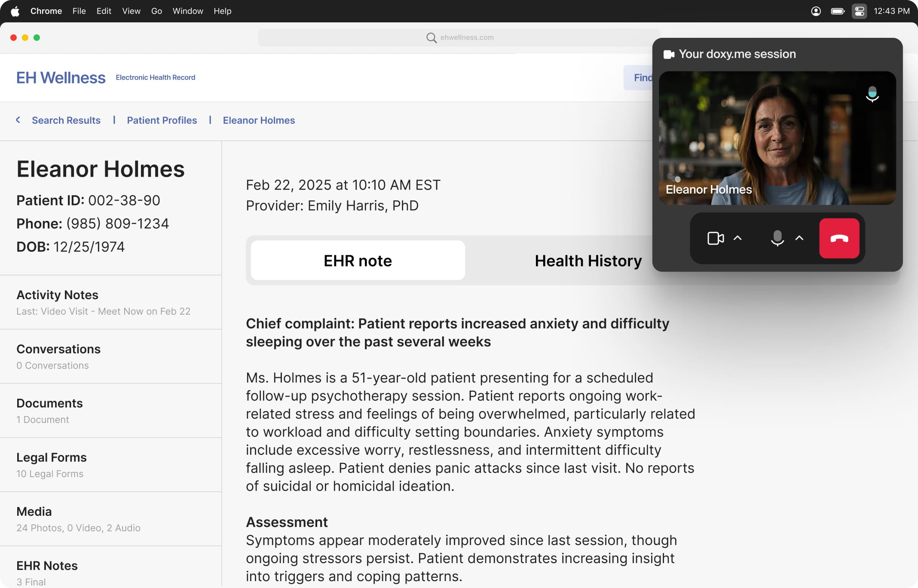Open Patient Profiles breadcrumb link
Screen dimensions: 918x588
point(162,120)
